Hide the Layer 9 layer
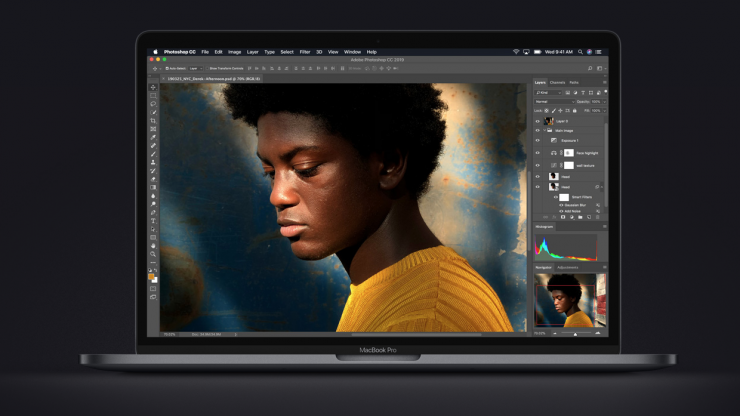Image resolution: width=740 pixels, height=416 pixels. point(537,120)
